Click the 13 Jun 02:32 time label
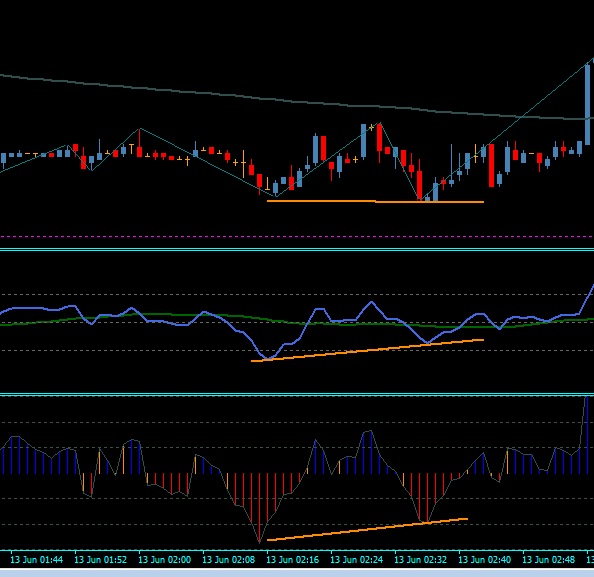 [x=420, y=560]
